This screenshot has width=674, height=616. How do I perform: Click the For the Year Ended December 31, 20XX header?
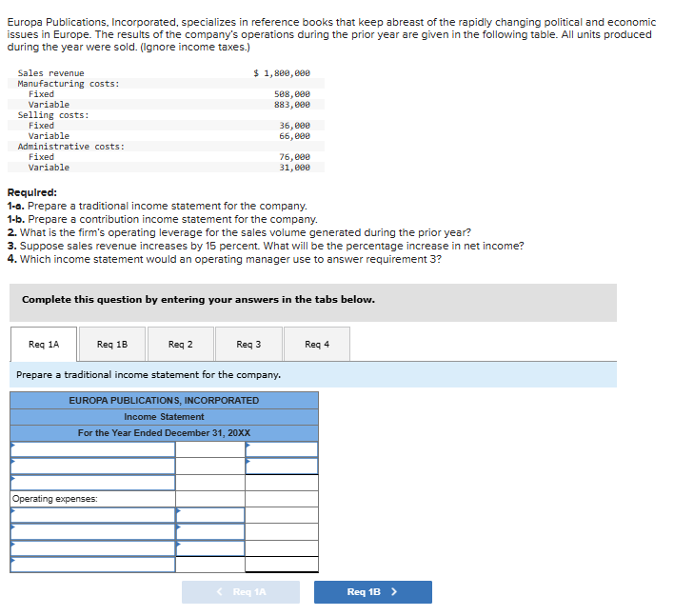(x=164, y=433)
